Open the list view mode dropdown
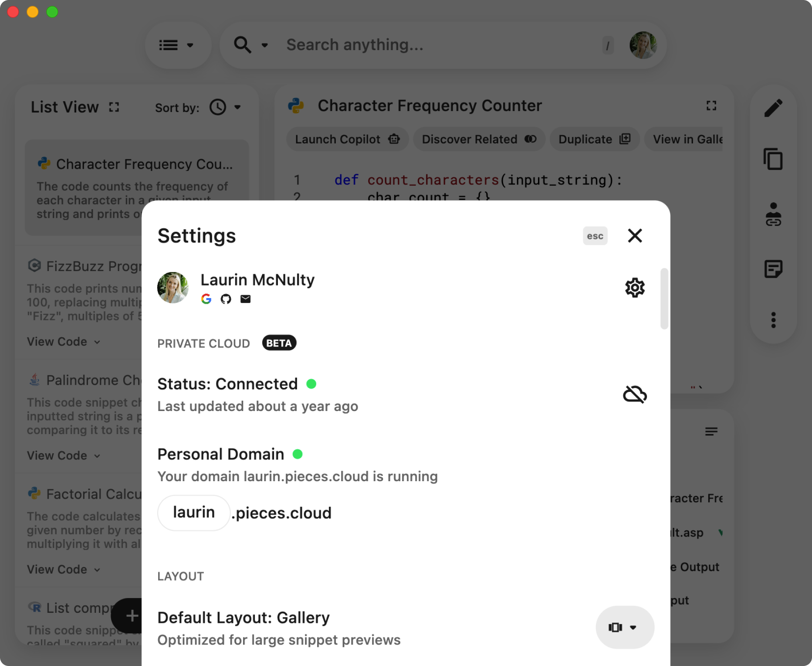 [x=178, y=45]
